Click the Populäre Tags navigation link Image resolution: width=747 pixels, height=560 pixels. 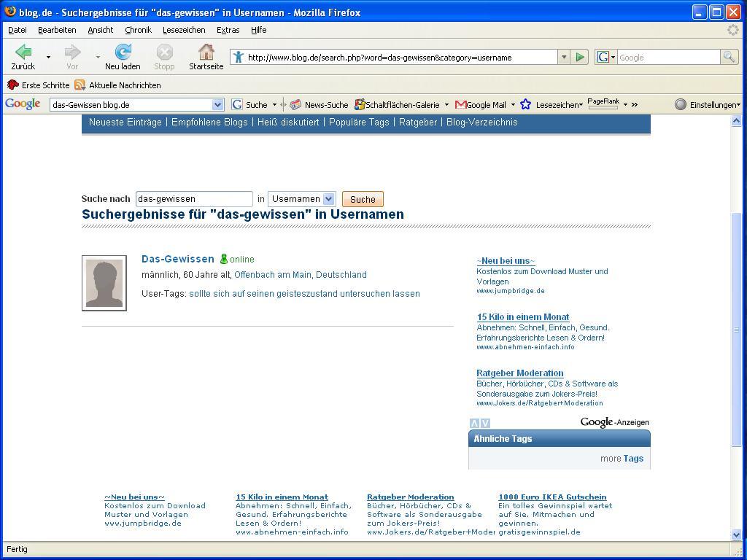[x=359, y=122]
